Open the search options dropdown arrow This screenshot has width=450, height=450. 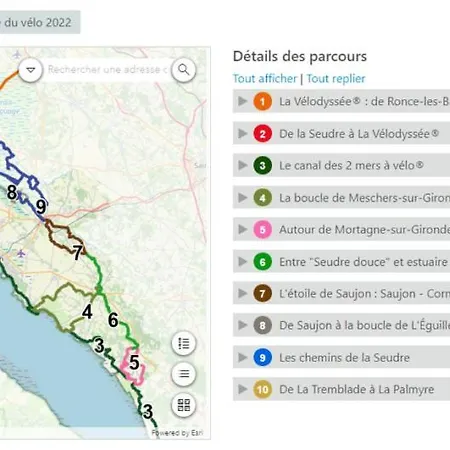tap(31, 70)
